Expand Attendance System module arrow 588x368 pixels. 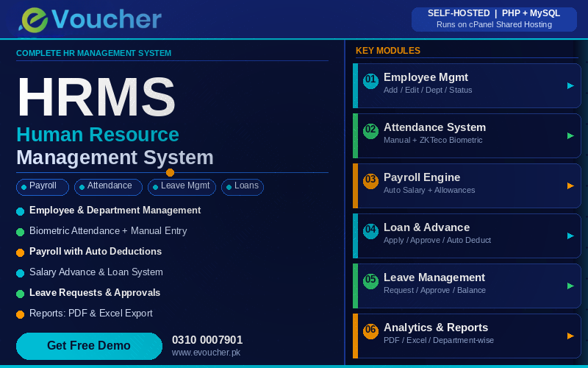pos(570,136)
